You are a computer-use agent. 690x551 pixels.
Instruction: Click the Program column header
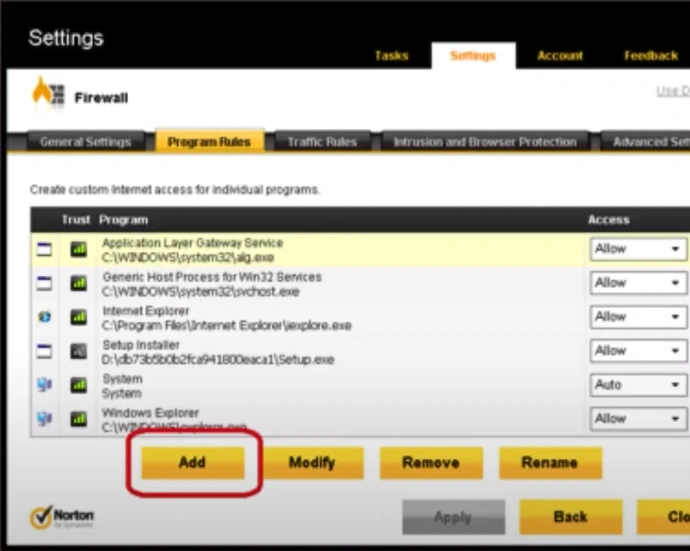point(124,220)
